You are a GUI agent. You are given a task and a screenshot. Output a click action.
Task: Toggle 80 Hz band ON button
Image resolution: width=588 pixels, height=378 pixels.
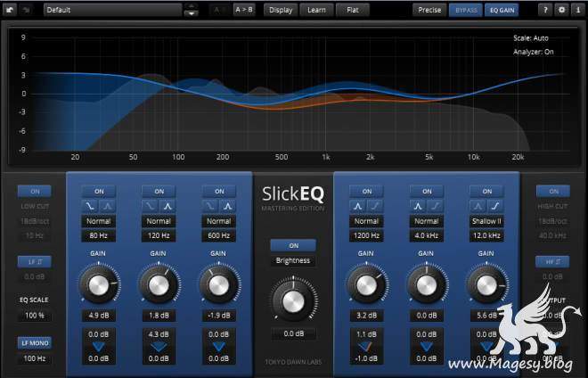(99, 191)
